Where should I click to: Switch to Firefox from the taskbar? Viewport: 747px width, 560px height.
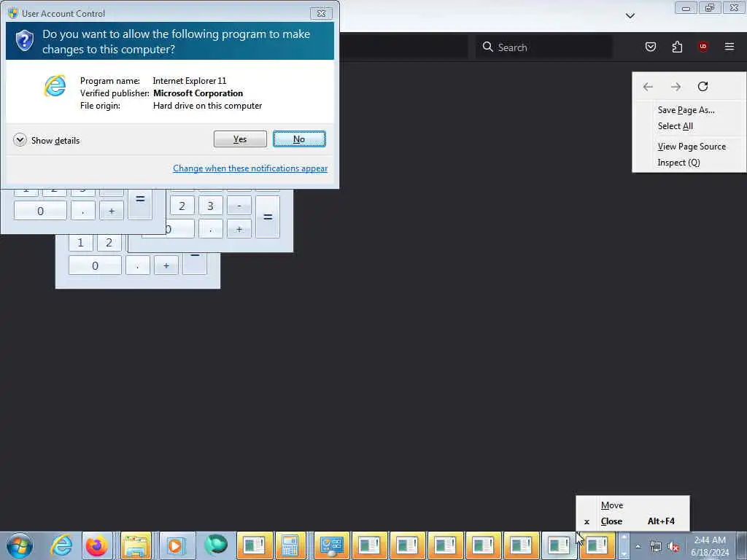tap(97, 545)
